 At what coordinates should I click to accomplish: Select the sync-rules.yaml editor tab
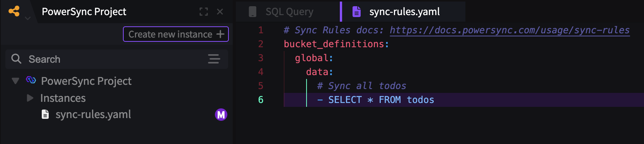pos(403,12)
